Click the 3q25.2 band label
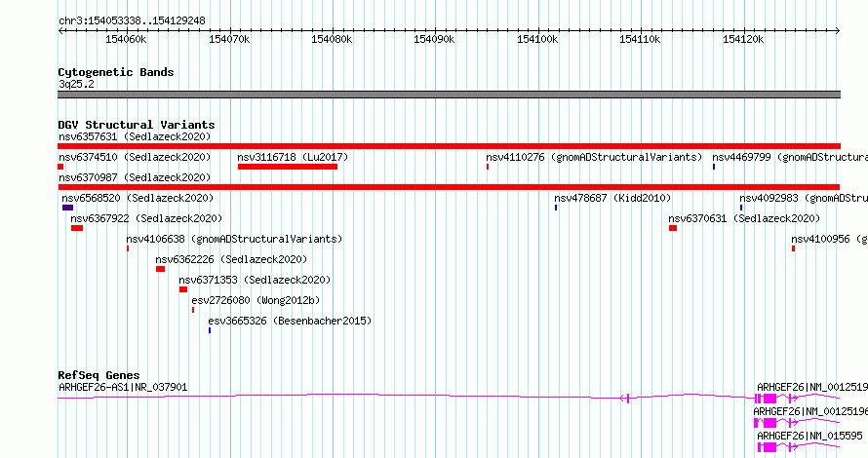This screenshot has height=458, width=868. (x=76, y=84)
